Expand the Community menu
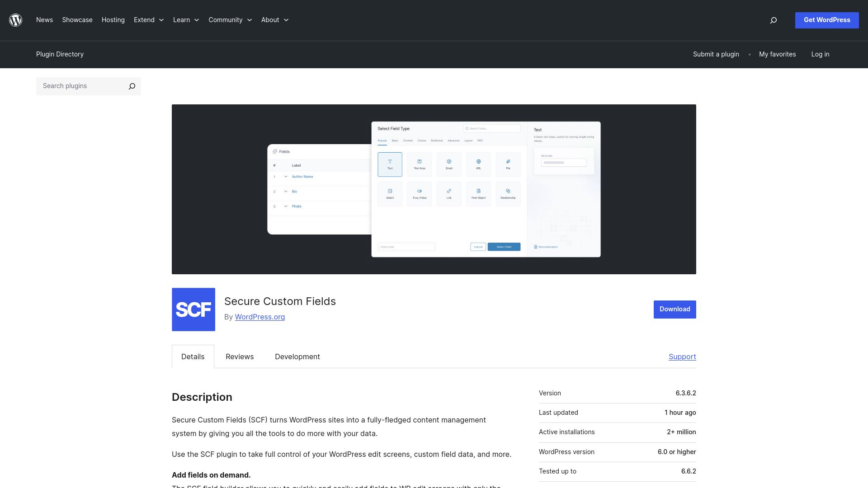868x488 pixels. point(230,20)
